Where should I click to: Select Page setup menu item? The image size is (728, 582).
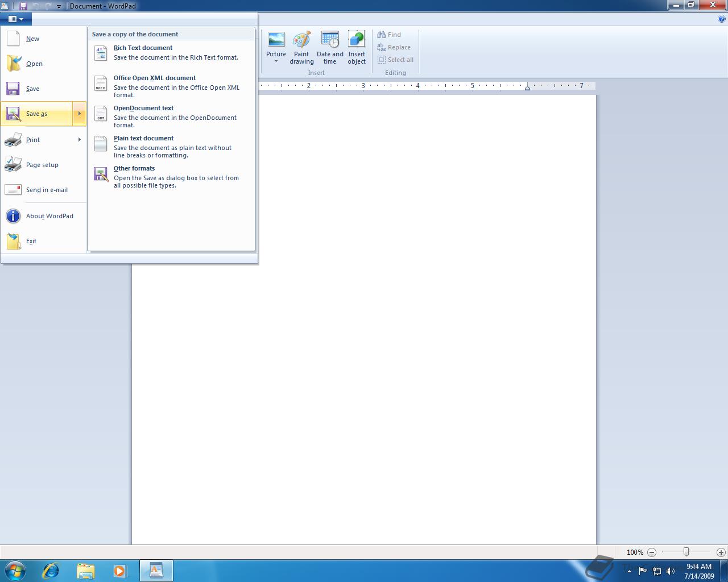[43, 165]
